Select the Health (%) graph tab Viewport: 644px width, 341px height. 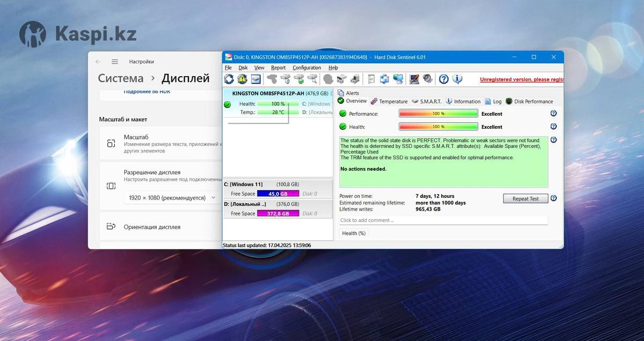(x=354, y=233)
